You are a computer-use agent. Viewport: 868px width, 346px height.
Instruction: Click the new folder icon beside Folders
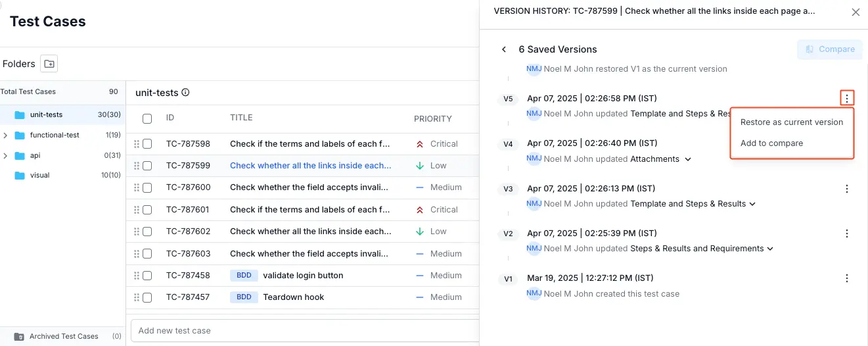pos(49,64)
